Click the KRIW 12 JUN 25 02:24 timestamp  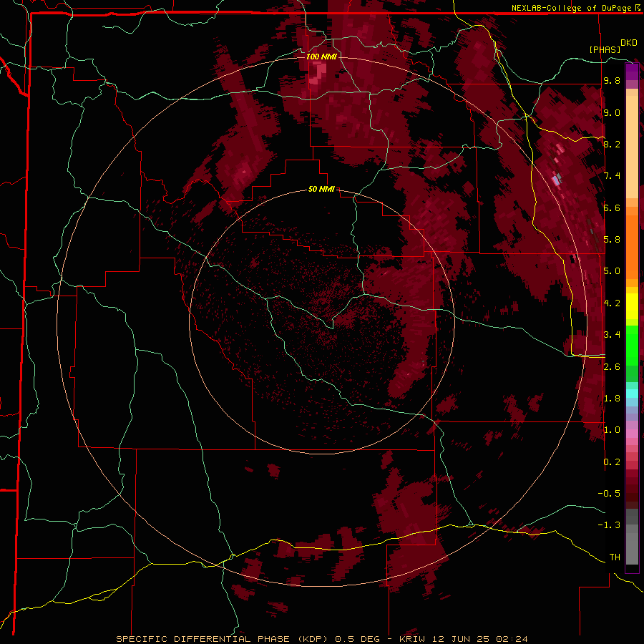pos(463,639)
